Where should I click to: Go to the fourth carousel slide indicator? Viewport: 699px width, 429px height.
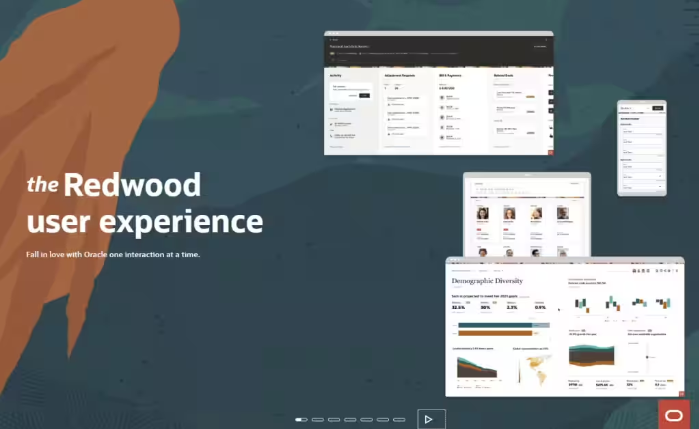click(x=350, y=420)
